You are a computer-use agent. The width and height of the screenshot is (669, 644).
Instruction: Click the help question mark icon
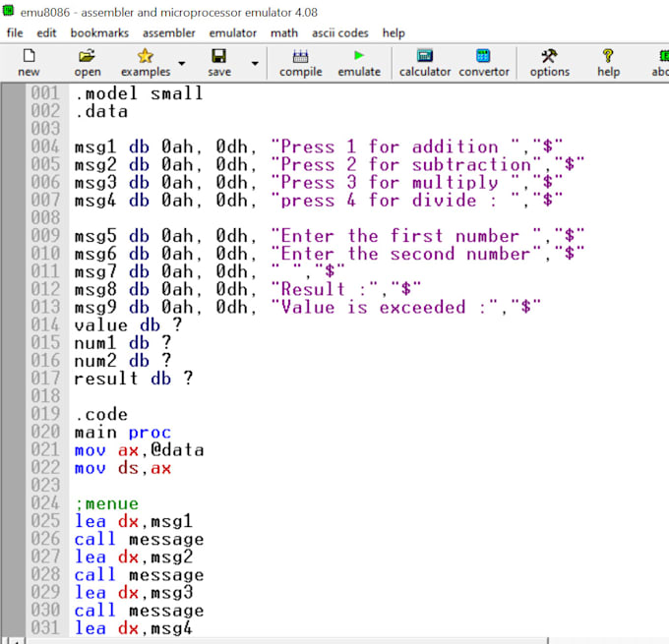[608, 55]
